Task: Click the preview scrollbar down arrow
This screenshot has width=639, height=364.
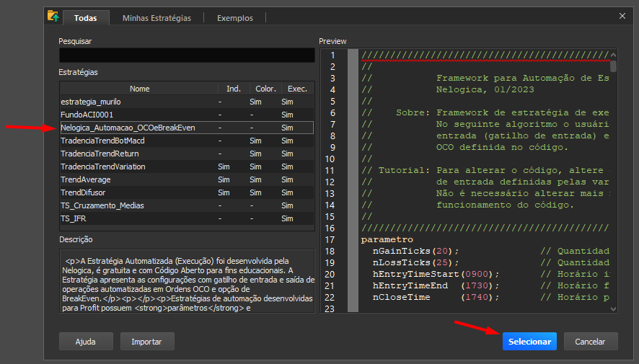Action: tap(613, 308)
